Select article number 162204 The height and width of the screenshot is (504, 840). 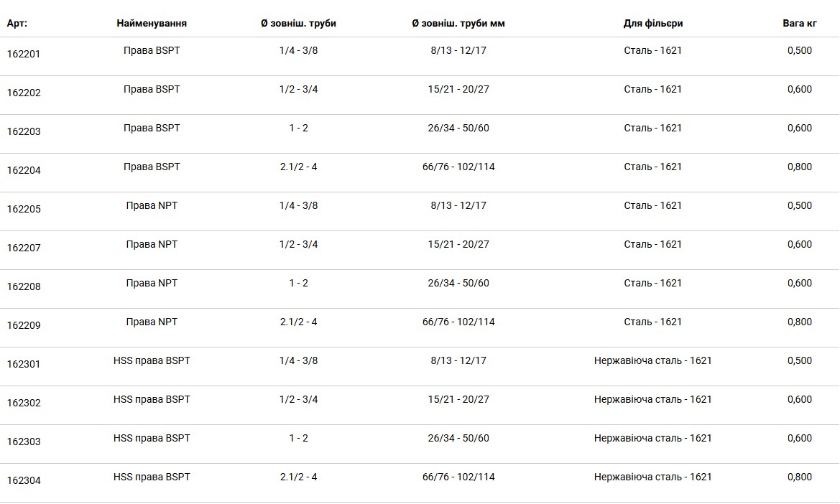coord(24,170)
